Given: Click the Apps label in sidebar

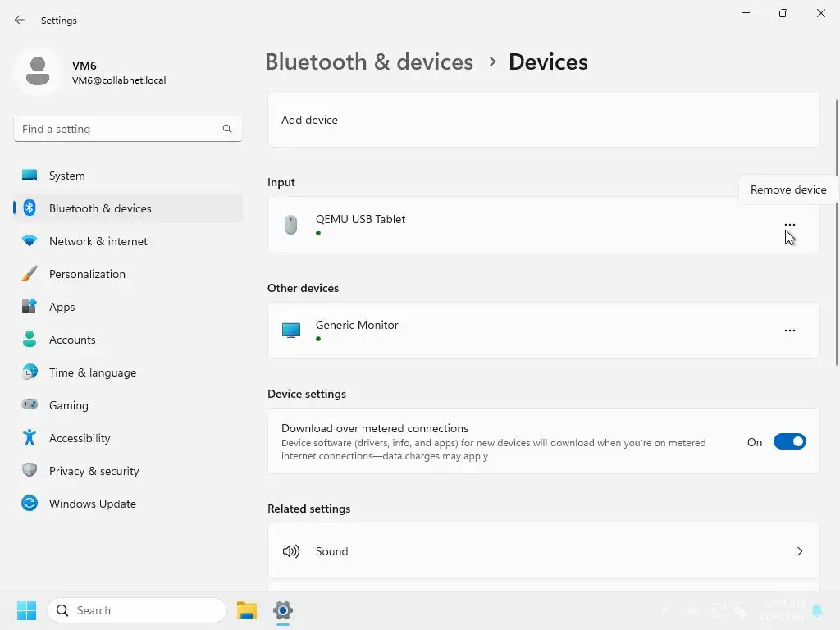Looking at the screenshot, I should click(x=62, y=307).
